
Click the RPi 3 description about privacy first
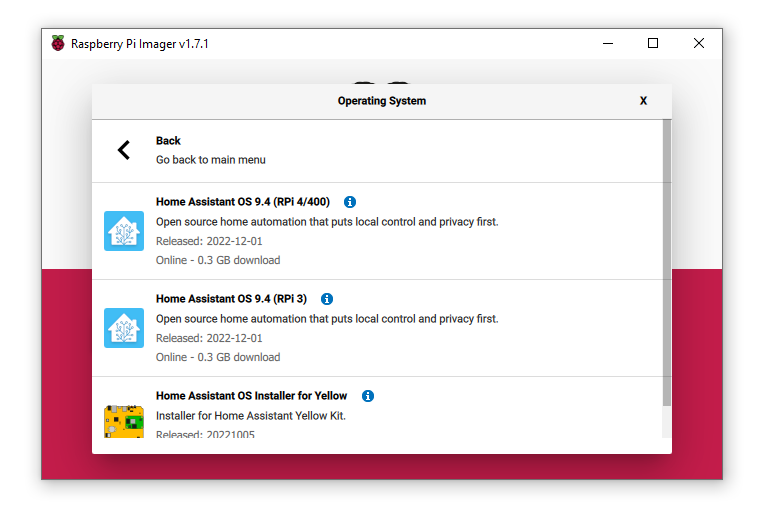327,319
